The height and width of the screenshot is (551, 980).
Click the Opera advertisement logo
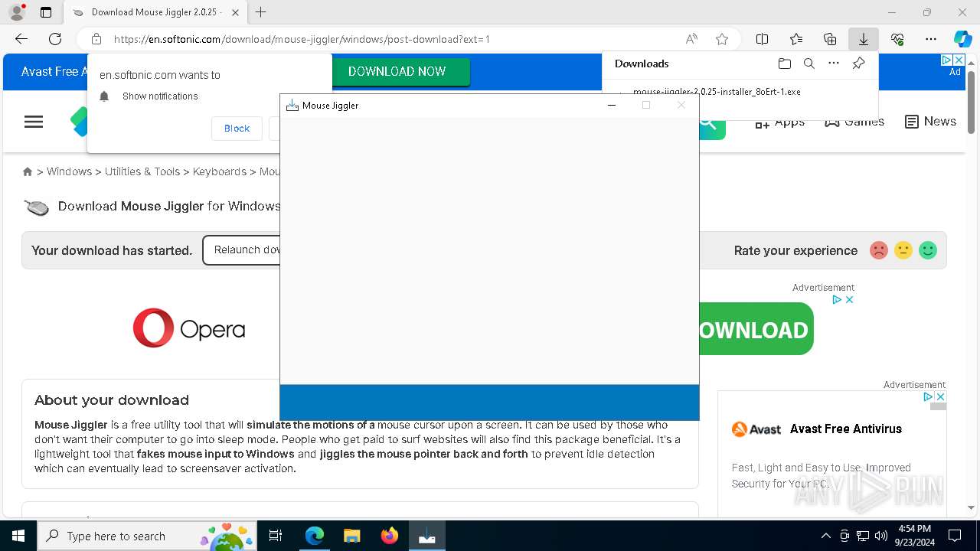click(x=188, y=328)
